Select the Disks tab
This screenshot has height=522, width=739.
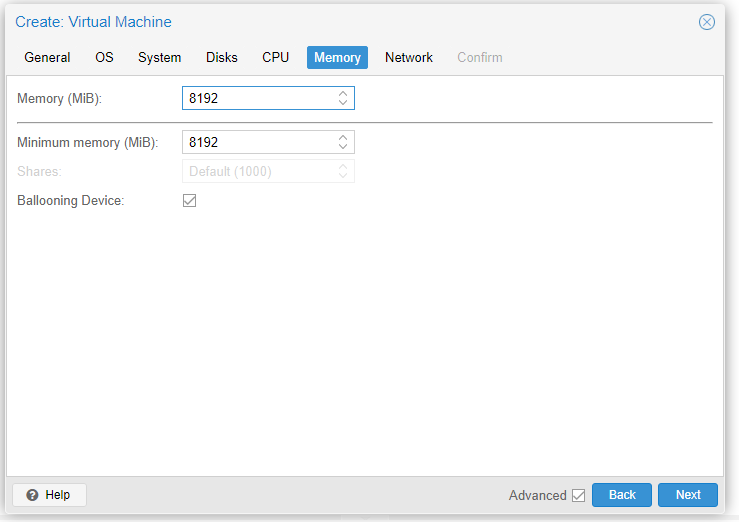coord(222,57)
